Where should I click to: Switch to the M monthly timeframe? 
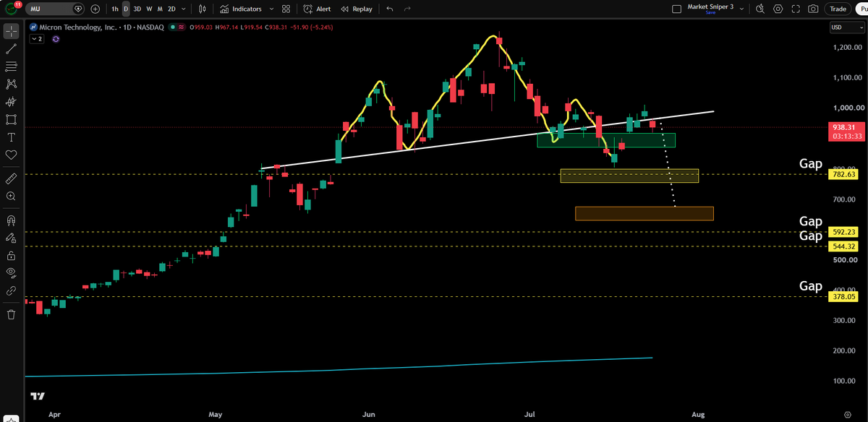pyautogui.click(x=159, y=9)
